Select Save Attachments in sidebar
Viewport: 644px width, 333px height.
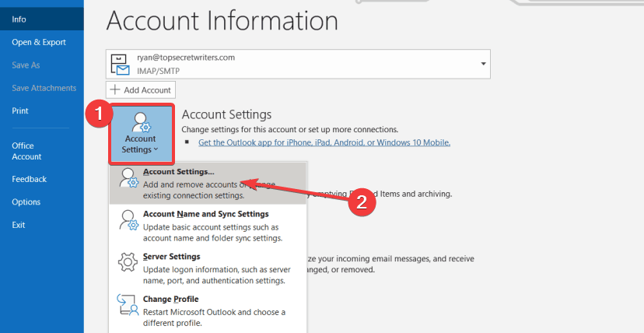coord(44,88)
